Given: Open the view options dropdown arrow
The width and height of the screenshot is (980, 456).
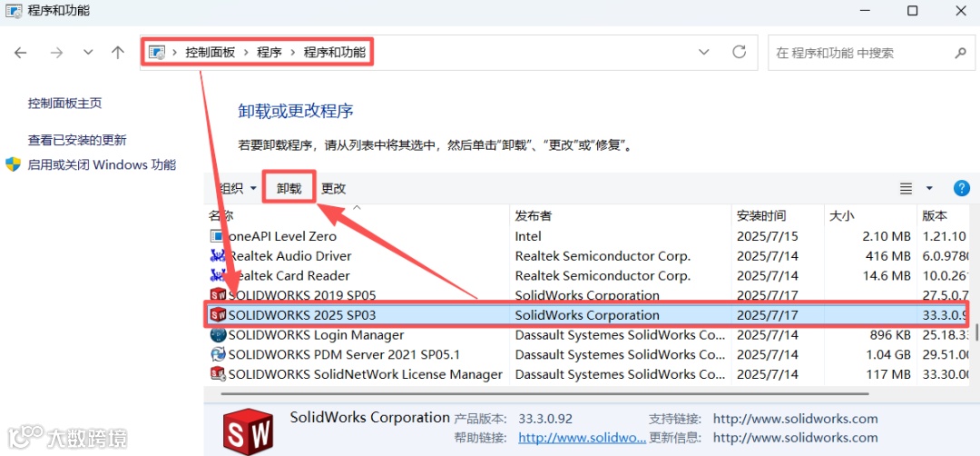Looking at the screenshot, I should [929, 188].
